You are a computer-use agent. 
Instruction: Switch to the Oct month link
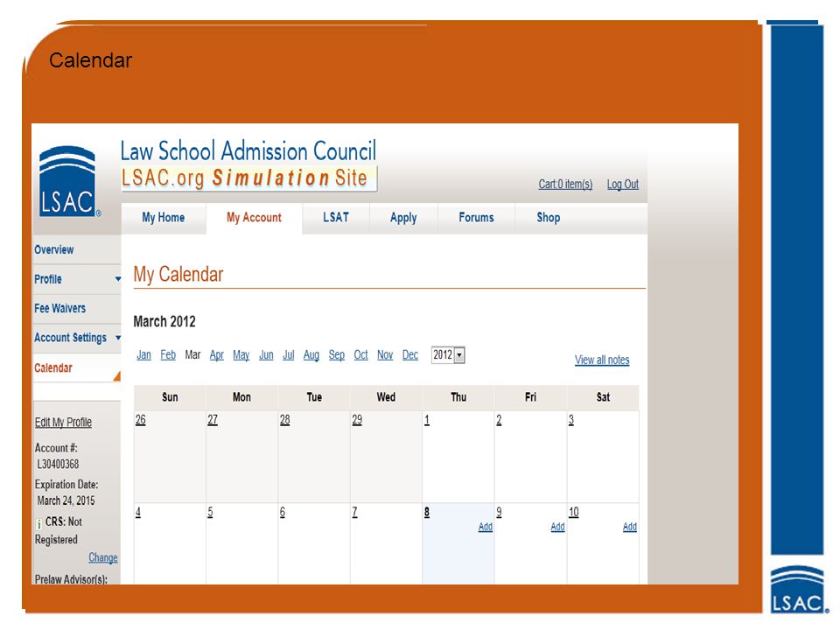361,354
